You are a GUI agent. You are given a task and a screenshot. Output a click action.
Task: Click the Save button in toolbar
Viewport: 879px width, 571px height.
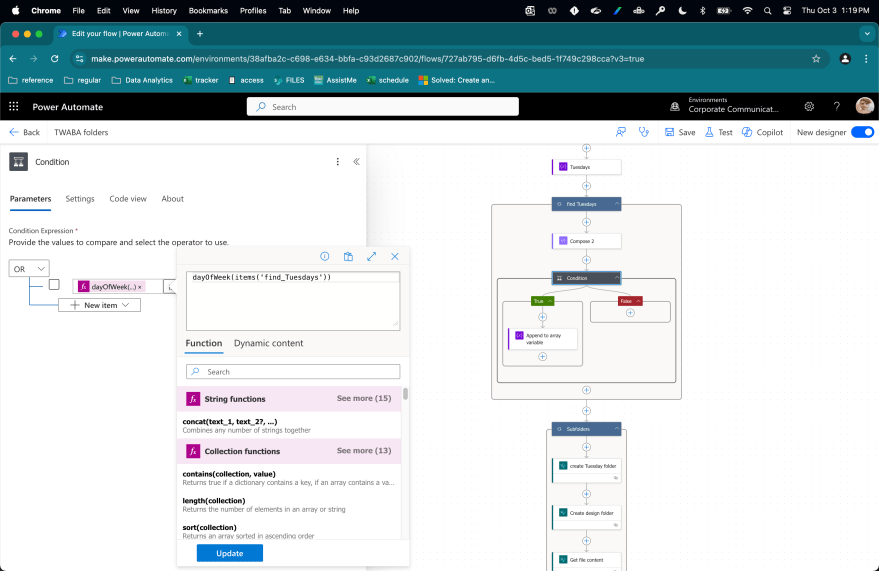680,132
